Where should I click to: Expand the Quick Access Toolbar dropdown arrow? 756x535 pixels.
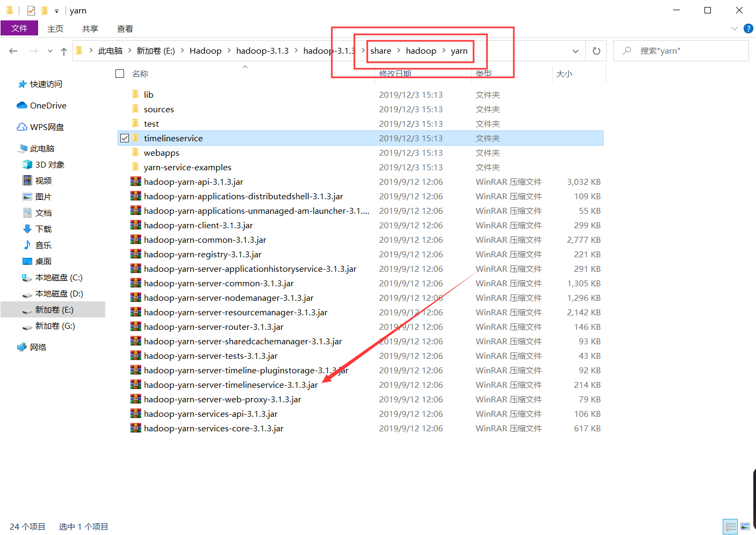56,10
